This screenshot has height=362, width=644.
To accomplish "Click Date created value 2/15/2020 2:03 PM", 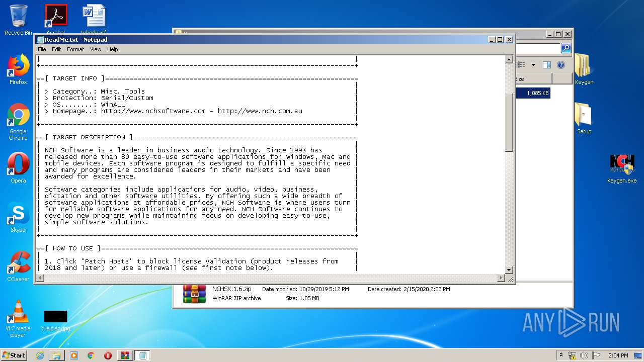I will (427, 289).
